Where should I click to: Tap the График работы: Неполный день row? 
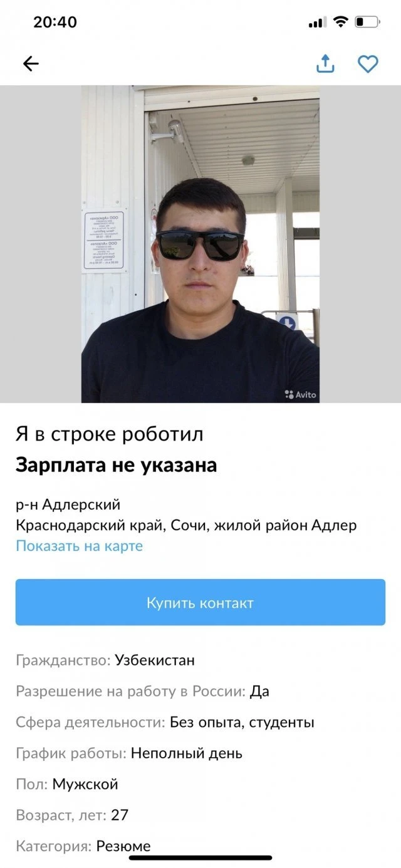coord(129,753)
